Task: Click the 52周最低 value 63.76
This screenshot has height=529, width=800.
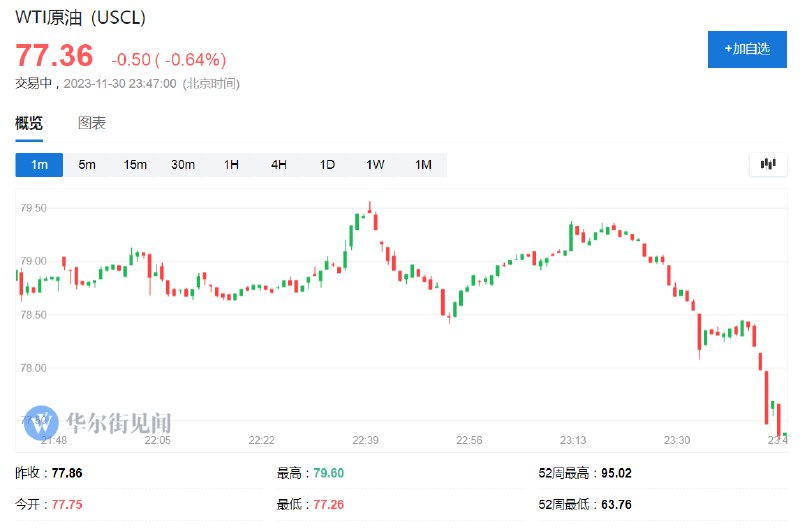Action: click(616, 505)
